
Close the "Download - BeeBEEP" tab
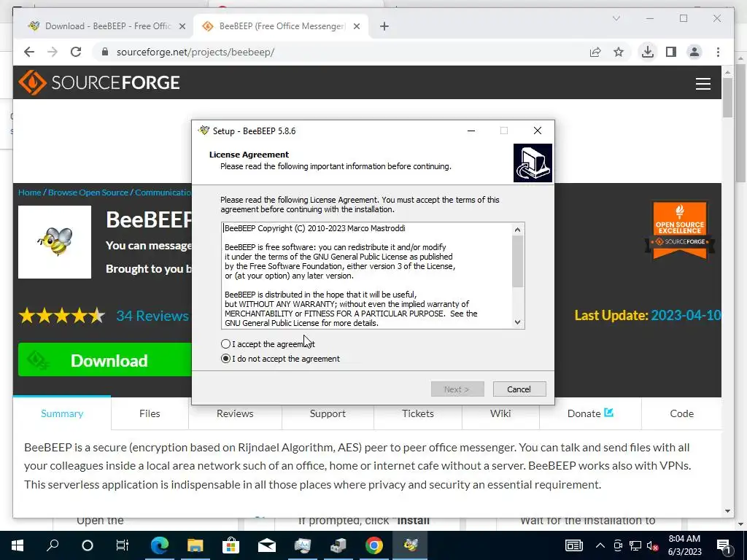(182, 26)
